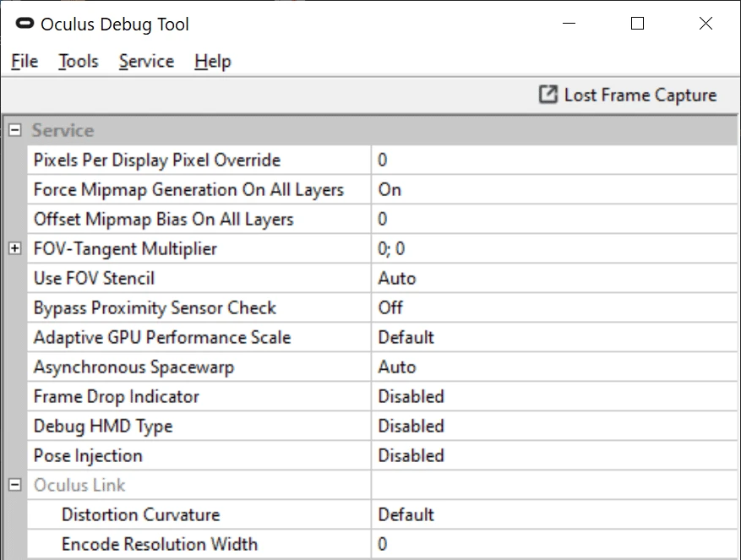The width and height of the screenshot is (741, 560).
Task: Change Asynchronous Spacewarp Auto value
Action: point(553,367)
